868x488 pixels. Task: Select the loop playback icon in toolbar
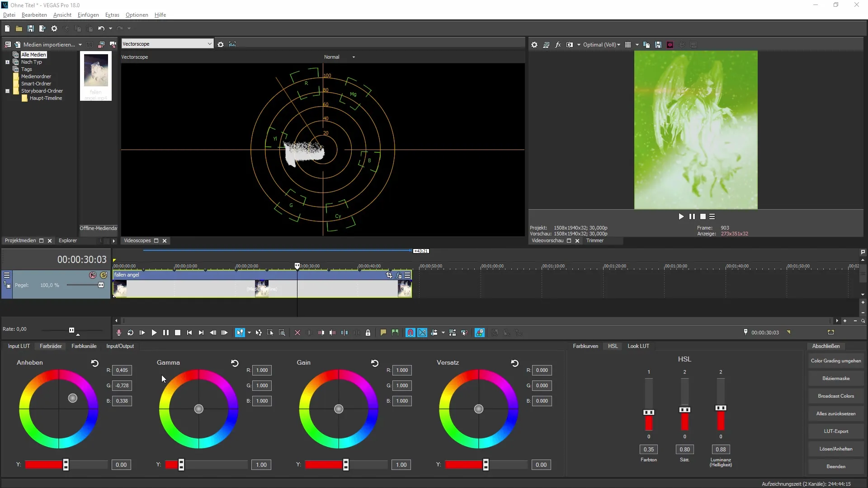coord(131,333)
